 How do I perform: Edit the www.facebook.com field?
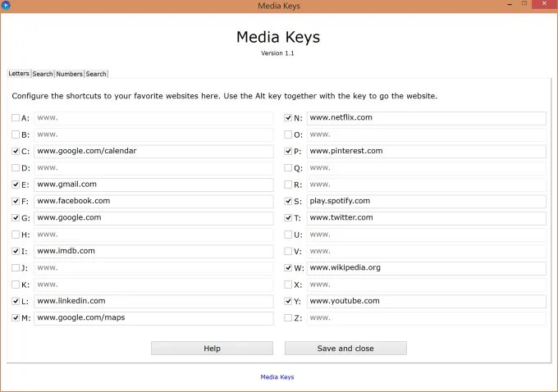153,202
